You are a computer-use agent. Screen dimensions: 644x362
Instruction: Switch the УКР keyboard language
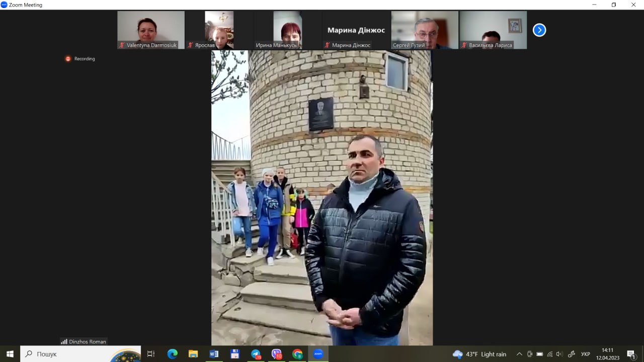pos(586,354)
